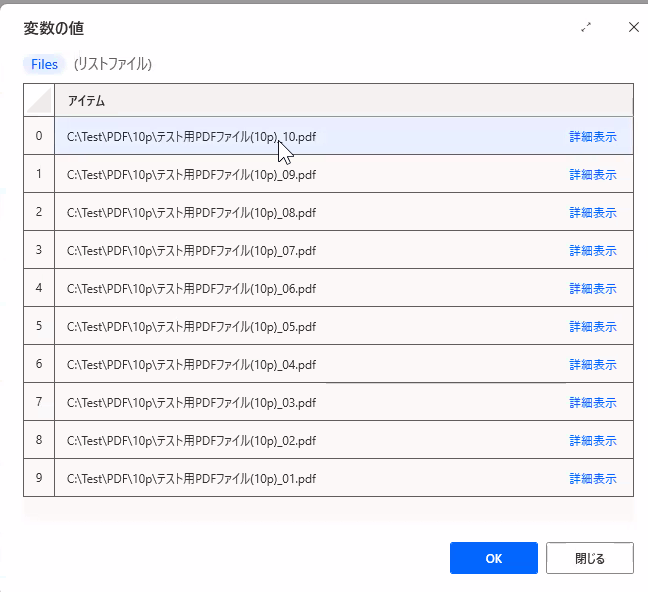This screenshot has height=592, width=648.
Task: Select the path ending in _04.pdf
Action: [x=191, y=365]
